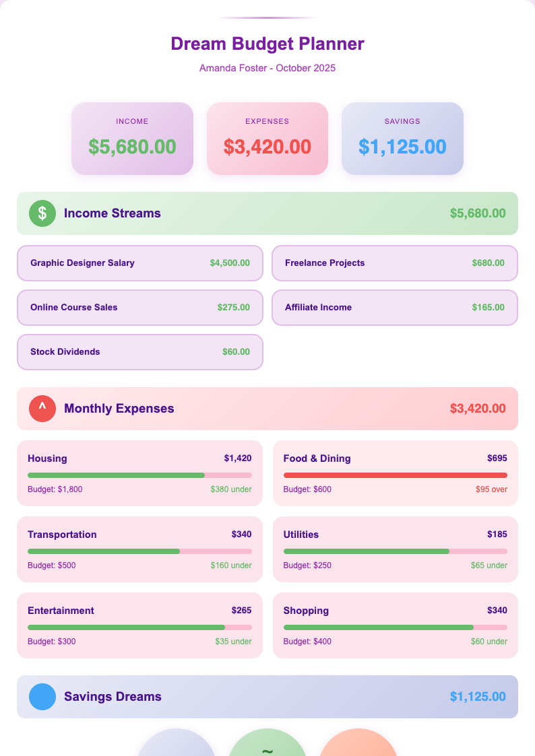Select the Expenses summary card showing $3,420.00
The image size is (535, 756).
point(267,138)
